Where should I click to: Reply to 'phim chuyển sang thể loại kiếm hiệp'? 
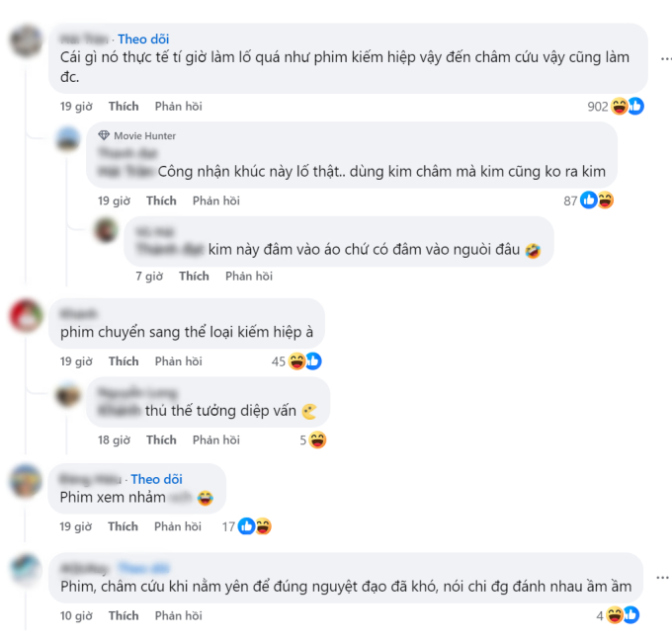178,361
